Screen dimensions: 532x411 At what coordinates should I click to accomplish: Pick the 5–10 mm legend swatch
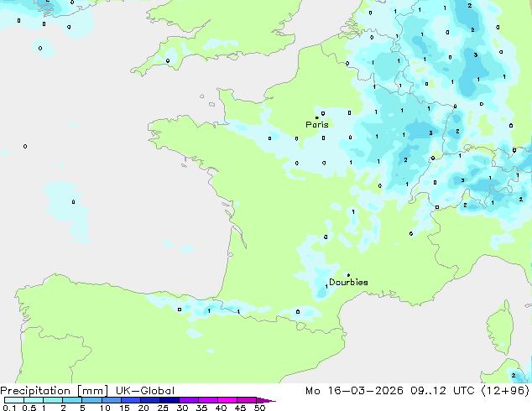point(91,400)
